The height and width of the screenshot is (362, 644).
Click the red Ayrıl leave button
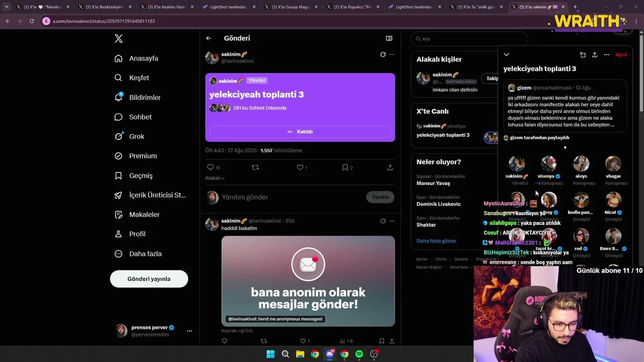pyautogui.click(x=621, y=55)
